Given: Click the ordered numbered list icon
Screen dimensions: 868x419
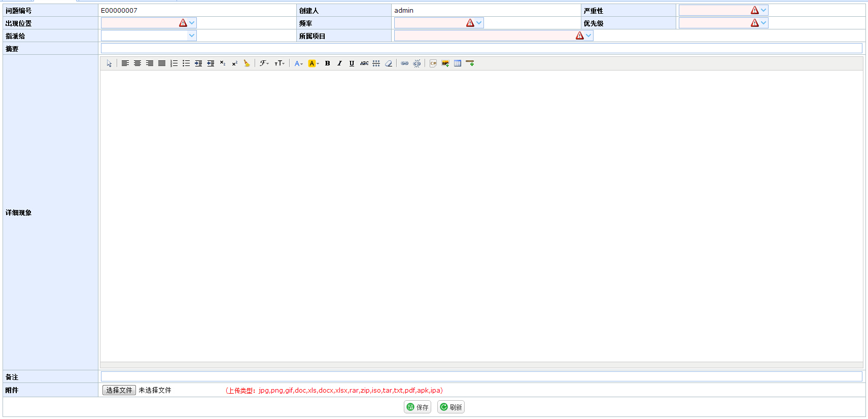Looking at the screenshot, I should tap(174, 63).
